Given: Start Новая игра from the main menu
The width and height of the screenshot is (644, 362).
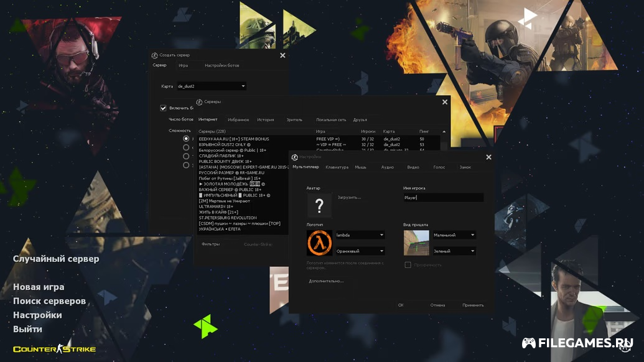Looking at the screenshot, I should [39, 287].
